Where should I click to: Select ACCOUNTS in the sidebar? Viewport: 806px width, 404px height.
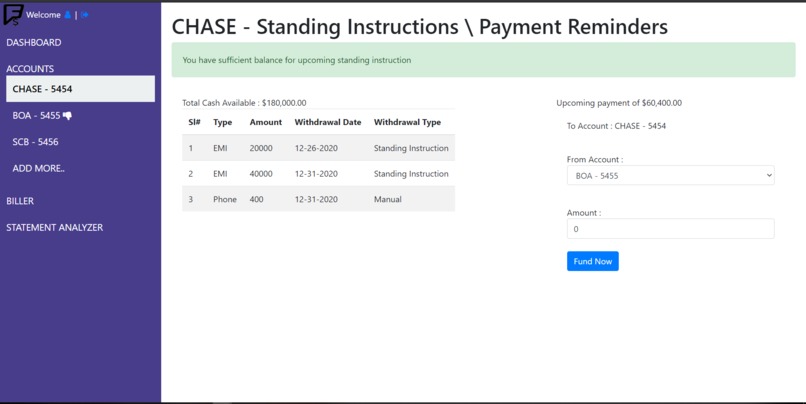click(30, 69)
